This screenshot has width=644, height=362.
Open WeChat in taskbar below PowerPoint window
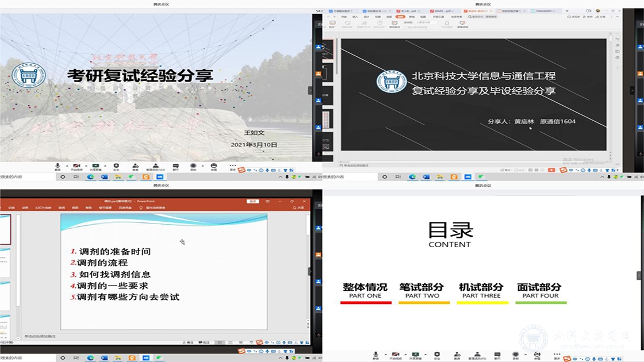tap(160, 358)
